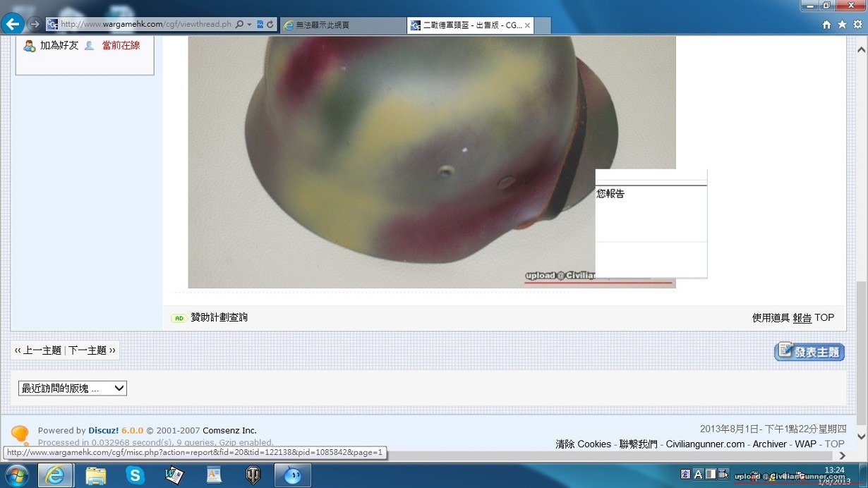Screen dimensions: 868x488
Task: Click 清除 Cookies in footer
Action: tap(583, 444)
